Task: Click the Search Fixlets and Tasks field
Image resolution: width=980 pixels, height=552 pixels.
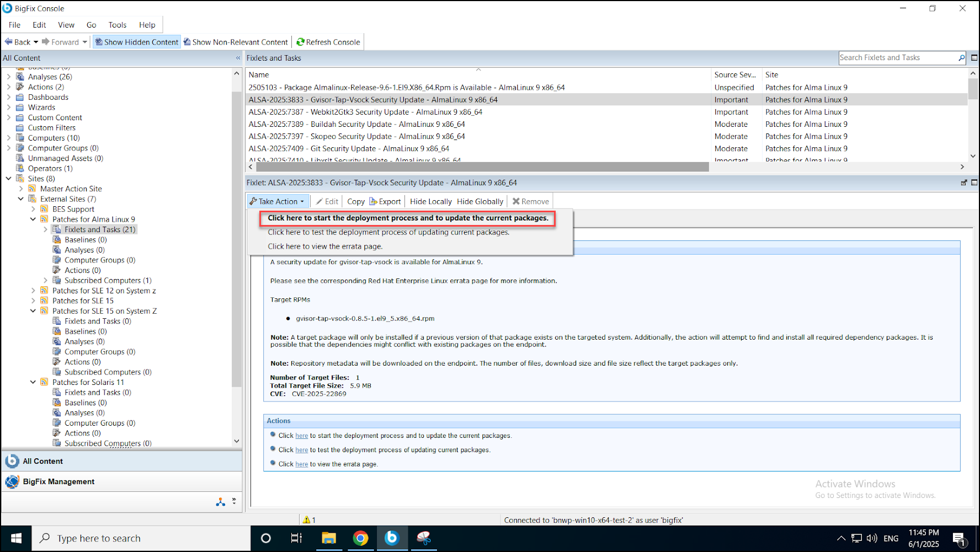Action: (897, 58)
